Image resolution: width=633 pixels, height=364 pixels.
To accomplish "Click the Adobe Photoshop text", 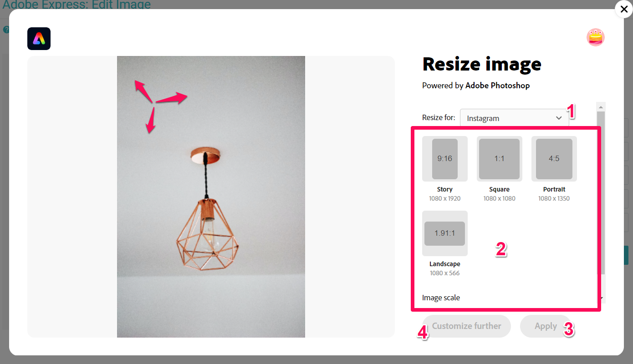I will point(497,85).
